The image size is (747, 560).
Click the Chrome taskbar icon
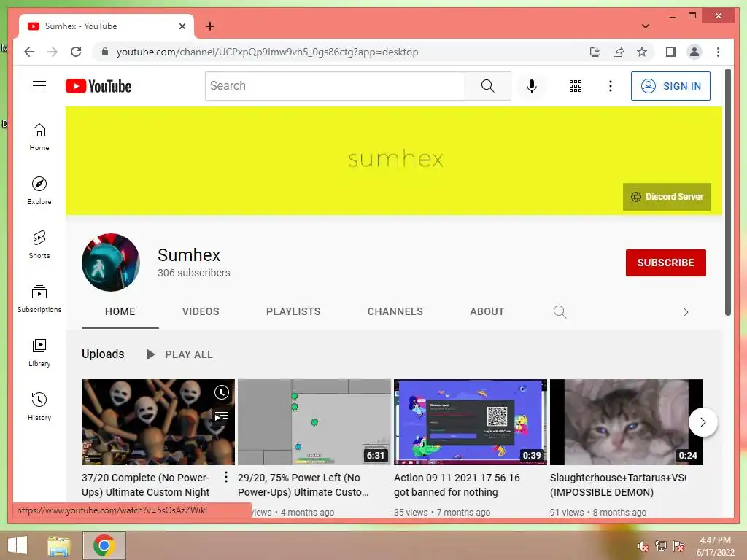coord(104,545)
